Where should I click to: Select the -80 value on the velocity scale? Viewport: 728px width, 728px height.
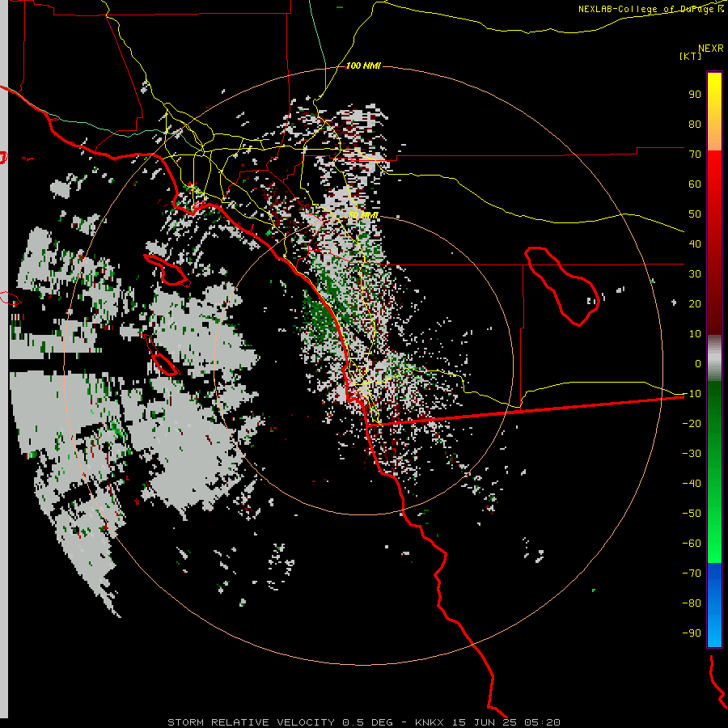[692, 603]
